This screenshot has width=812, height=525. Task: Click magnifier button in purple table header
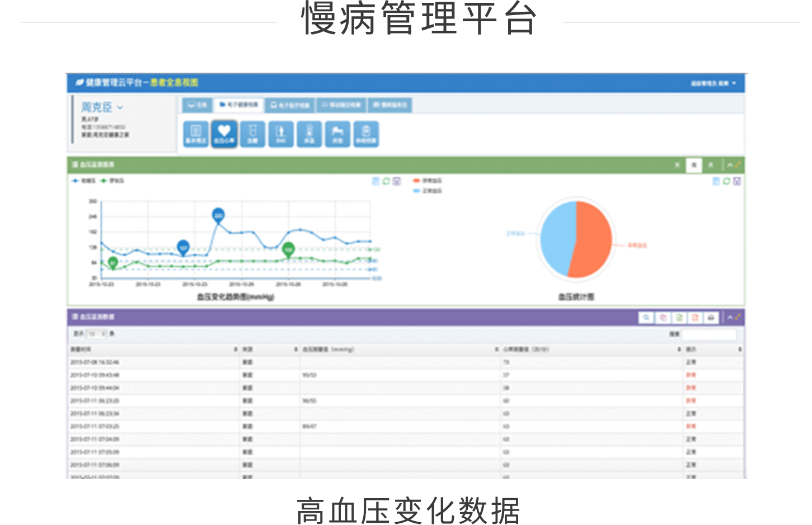646,318
